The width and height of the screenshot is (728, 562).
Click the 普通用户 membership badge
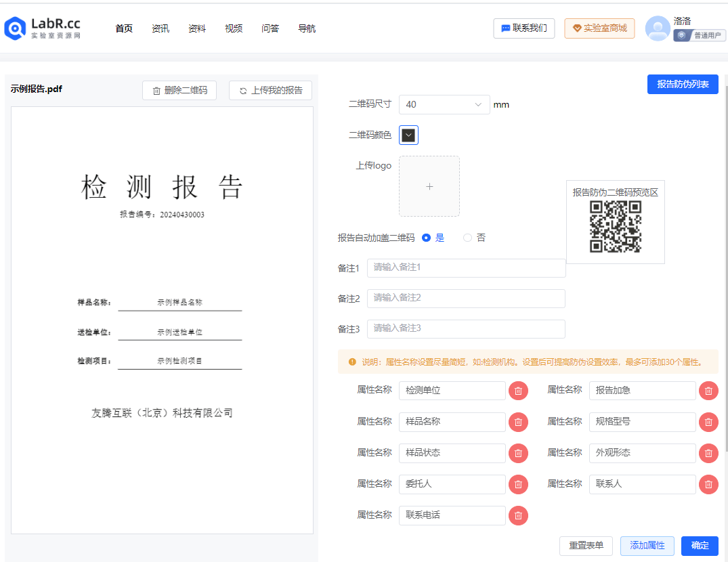(x=700, y=35)
